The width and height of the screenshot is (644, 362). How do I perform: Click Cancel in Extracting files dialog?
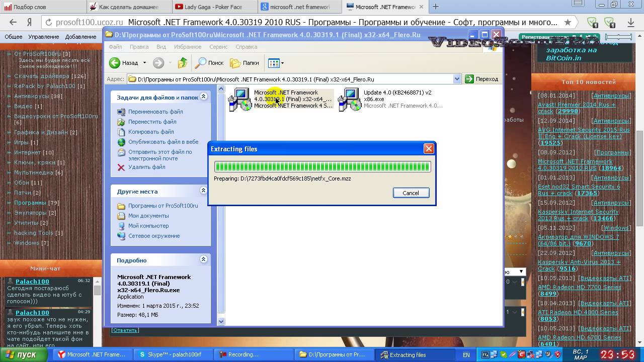point(411,193)
